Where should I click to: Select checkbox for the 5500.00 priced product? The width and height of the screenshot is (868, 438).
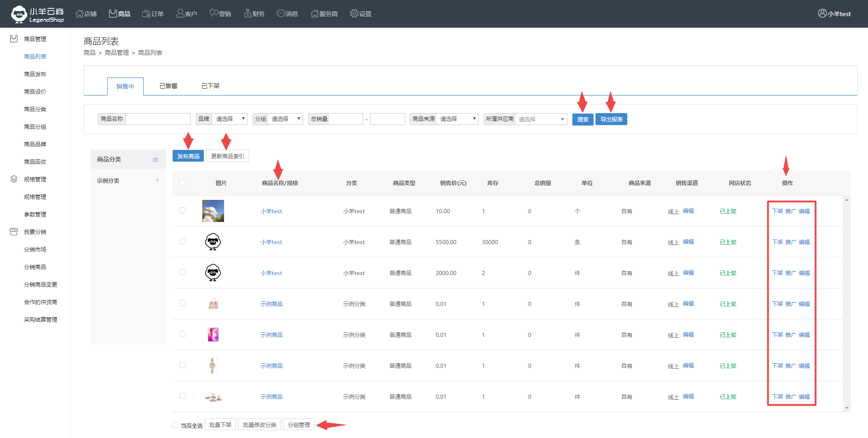(x=182, y=241)
